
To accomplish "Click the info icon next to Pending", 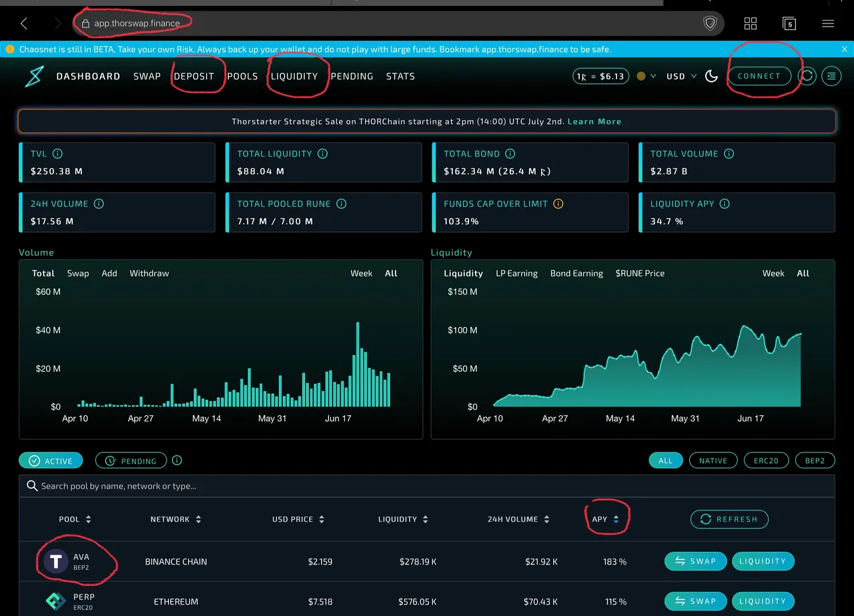I will point(177,460).
